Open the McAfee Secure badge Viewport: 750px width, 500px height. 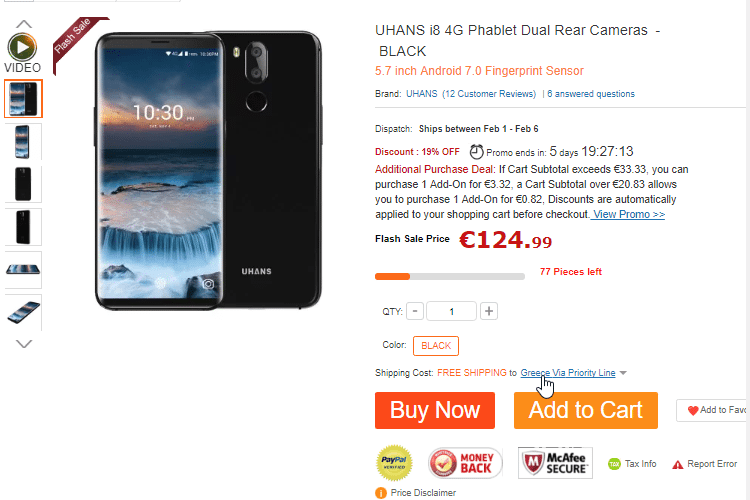point(555,463)
